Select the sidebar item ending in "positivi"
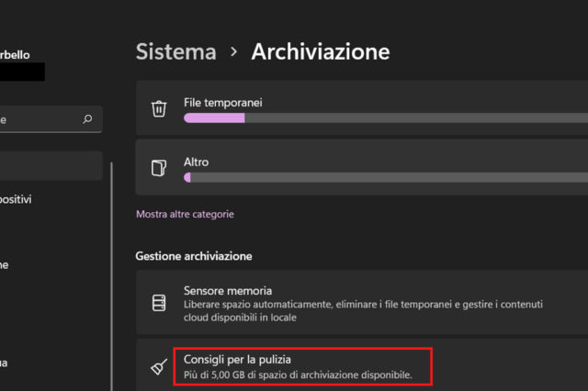 (x=18, y=199)
